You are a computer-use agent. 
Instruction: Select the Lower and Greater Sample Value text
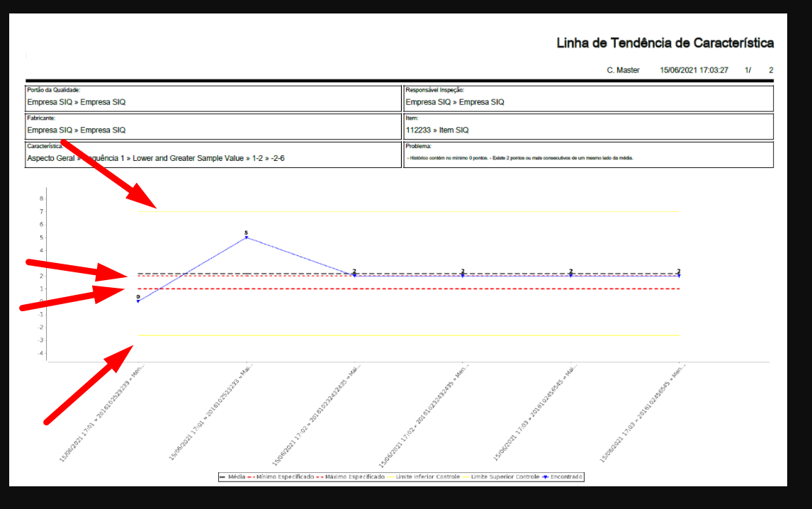188,158
